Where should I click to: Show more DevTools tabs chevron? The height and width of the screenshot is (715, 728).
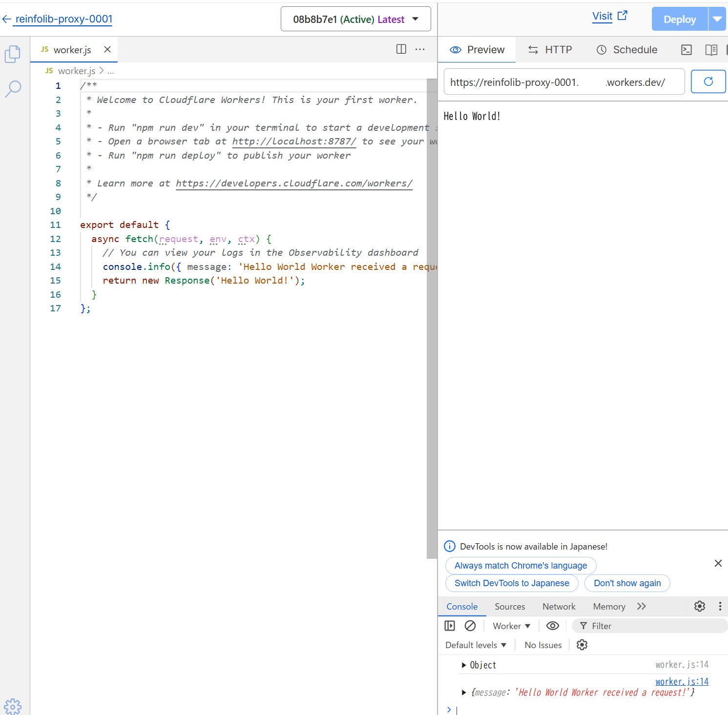pos(642,606)
